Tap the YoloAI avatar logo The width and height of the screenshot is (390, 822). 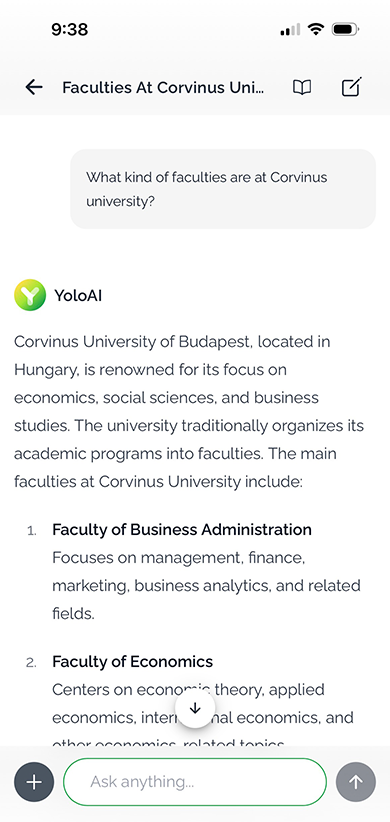tap(30, 295)
